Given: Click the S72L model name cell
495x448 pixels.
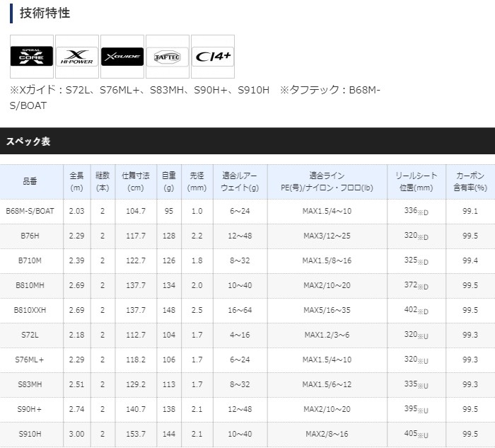Looking at the screenshot, I should 30,335.
